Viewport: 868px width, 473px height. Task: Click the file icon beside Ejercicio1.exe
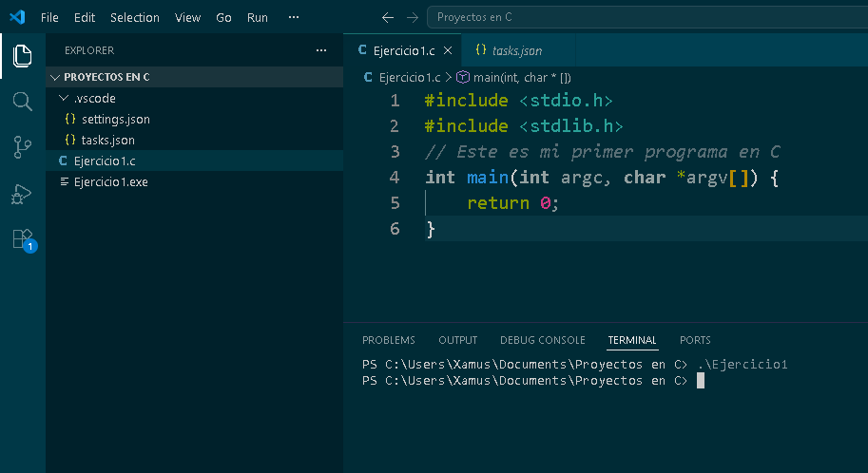[65, 181]
